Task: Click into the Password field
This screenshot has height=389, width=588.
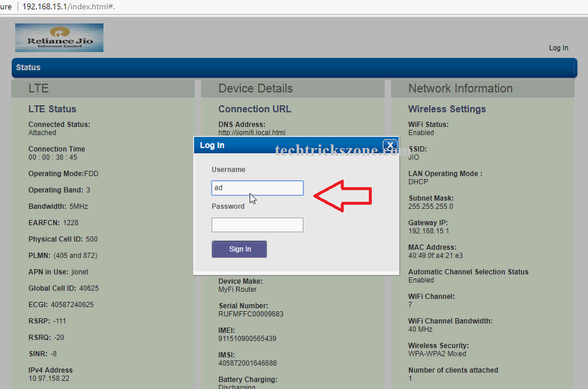Action: pyautogui.click(x=257, y=225)
